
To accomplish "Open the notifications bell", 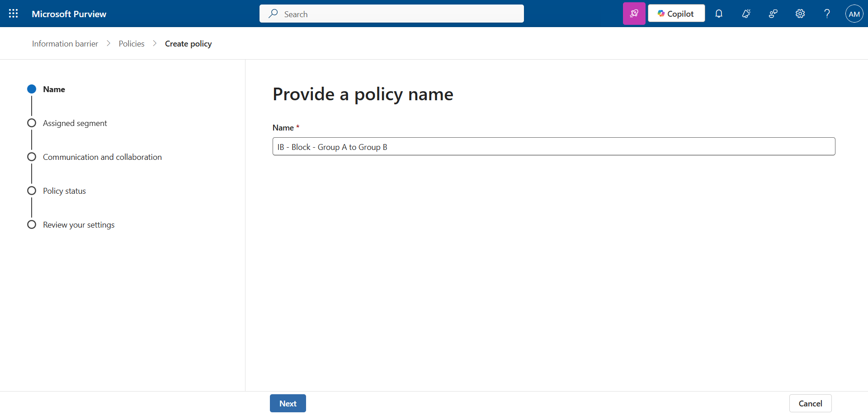I will coord(718,14).
